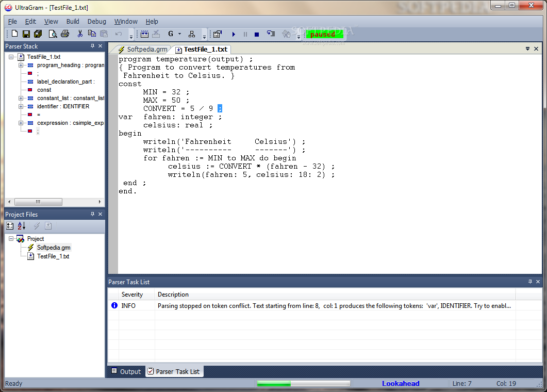Click the hand breakpoint toolbar icon

286,34
